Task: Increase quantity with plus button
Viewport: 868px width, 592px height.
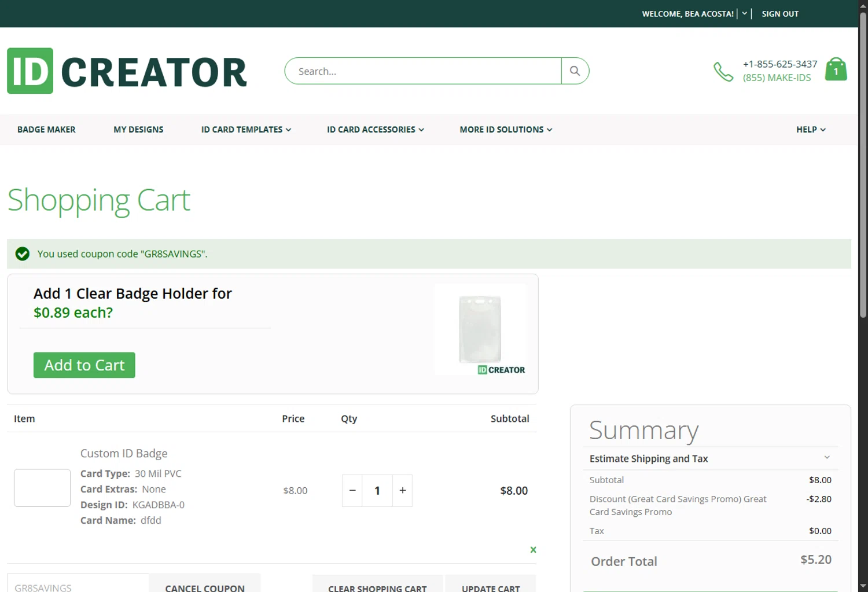Action: point(402,491)
